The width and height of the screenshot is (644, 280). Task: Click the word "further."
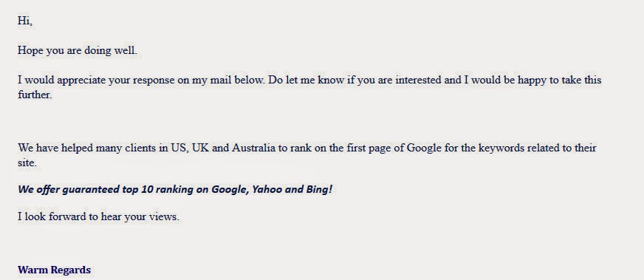(35, 95)
